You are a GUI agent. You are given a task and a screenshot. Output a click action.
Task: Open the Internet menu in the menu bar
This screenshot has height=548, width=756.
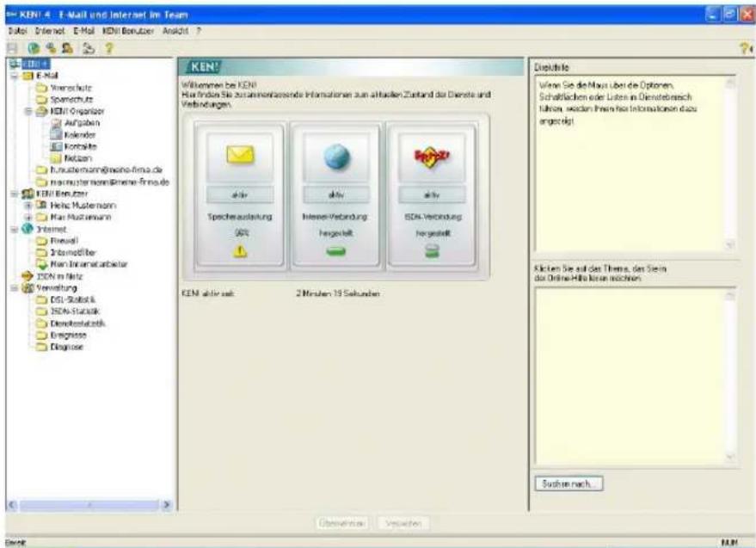coord(49,31)
